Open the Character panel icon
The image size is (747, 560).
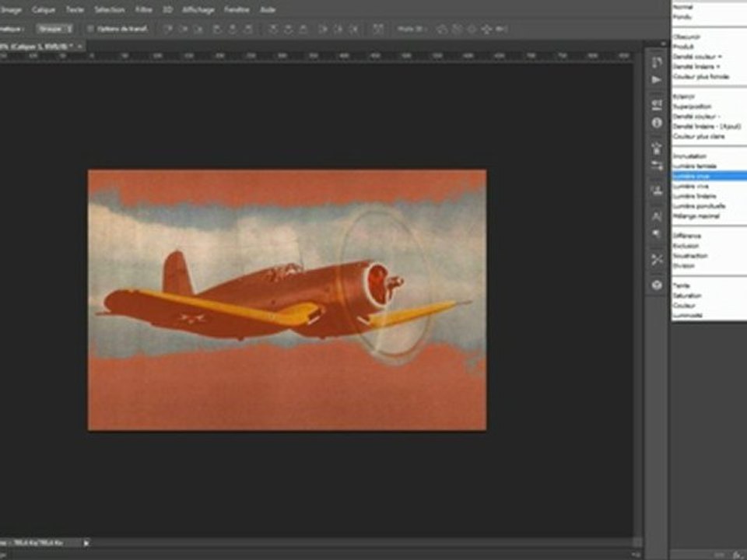[x=657, y=216]
